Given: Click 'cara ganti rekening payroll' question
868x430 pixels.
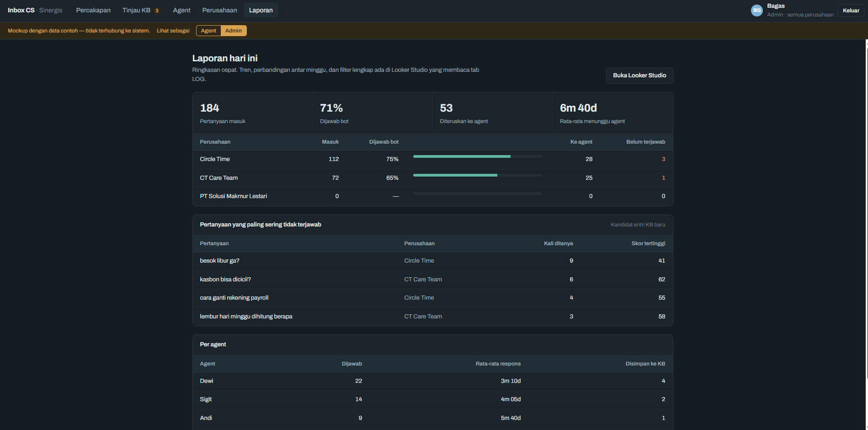Looking at the screenshot, I should click(234, 298).
